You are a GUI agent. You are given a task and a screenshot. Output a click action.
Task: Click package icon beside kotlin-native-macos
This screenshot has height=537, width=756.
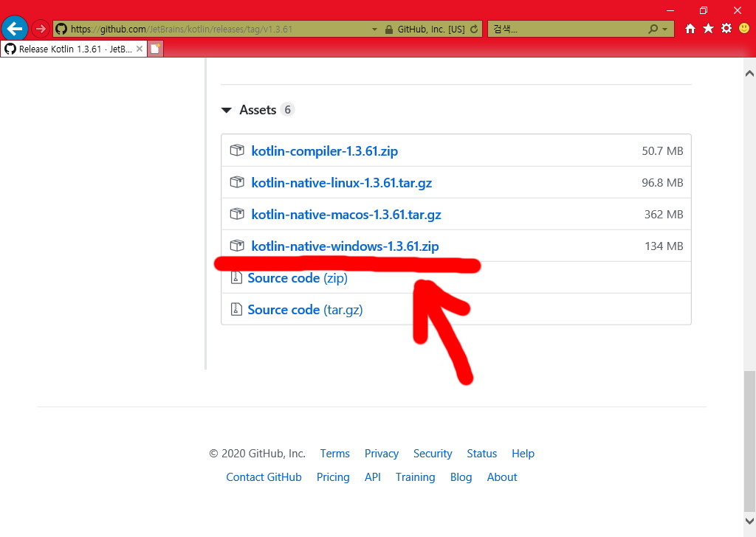(x=237, y=214)
